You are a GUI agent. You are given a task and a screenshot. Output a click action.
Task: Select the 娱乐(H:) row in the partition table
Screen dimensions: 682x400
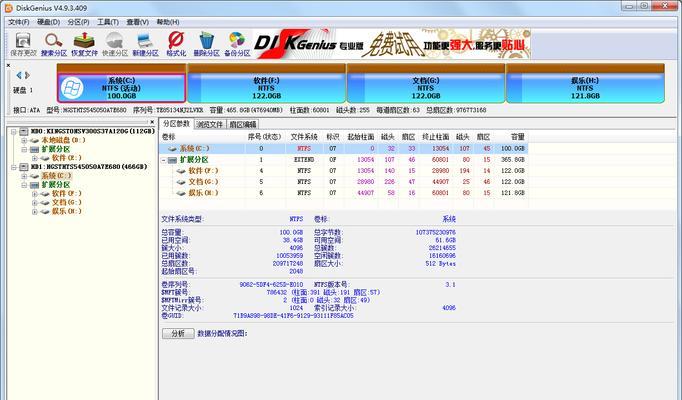[x=344, y=193]
